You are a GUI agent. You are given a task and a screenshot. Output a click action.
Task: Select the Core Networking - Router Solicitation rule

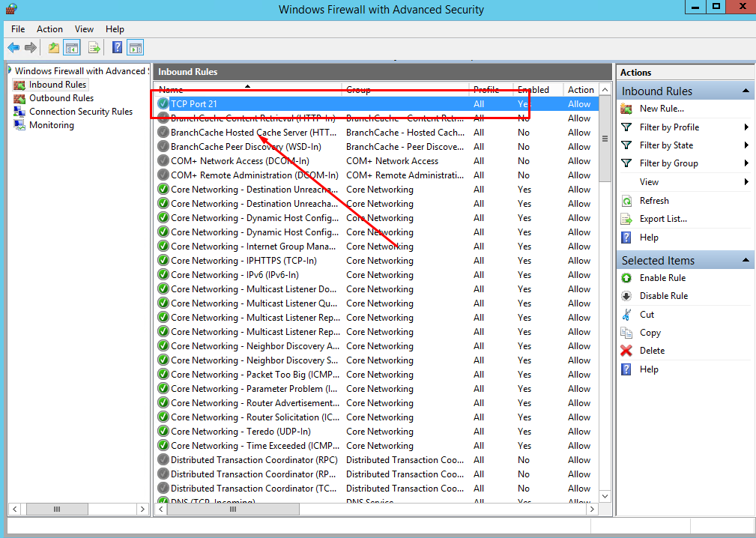pos(377,417)
